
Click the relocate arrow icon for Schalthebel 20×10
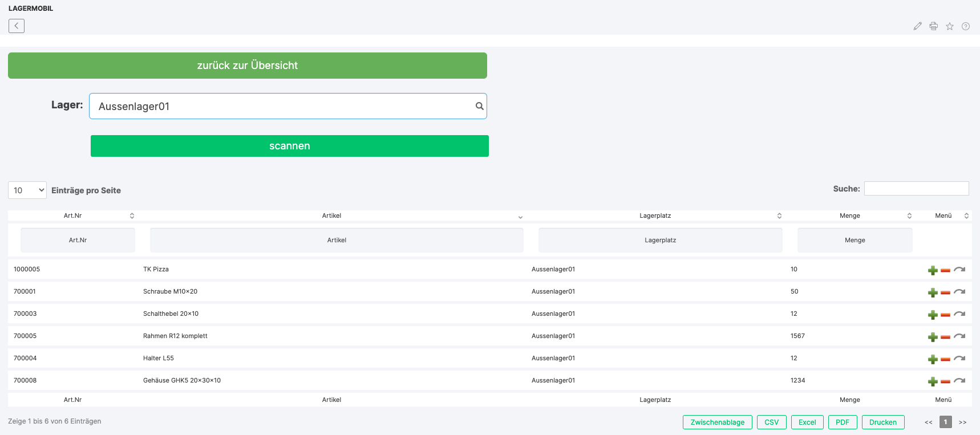click(959, 314)
